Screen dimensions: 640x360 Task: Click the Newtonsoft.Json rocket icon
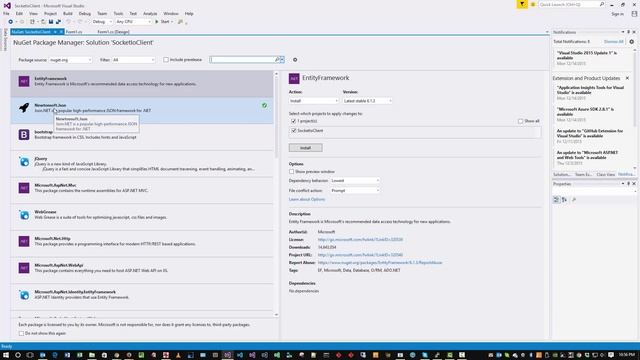point(24,108)
